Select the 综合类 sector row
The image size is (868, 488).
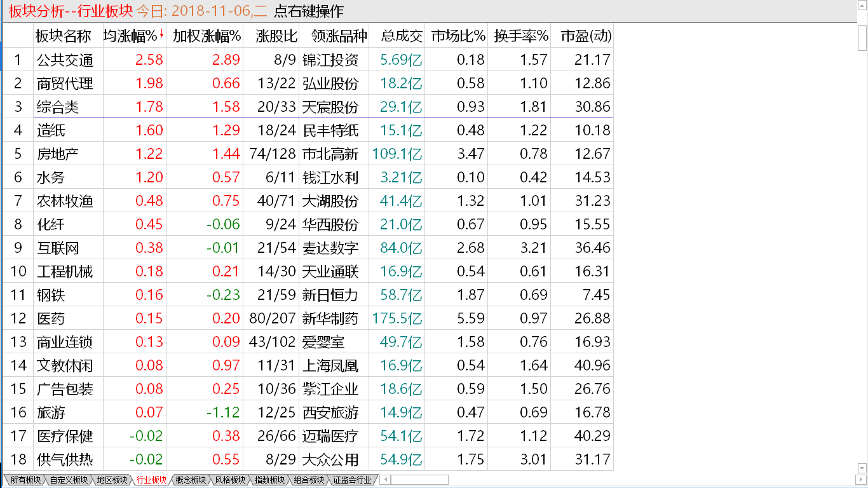(x=309, y=107)
